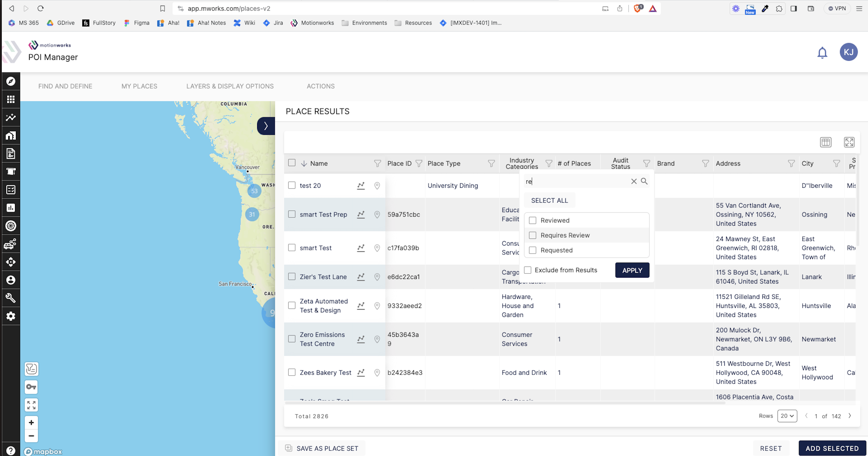
Task: Click the column customization table icon
Action: 826,142
